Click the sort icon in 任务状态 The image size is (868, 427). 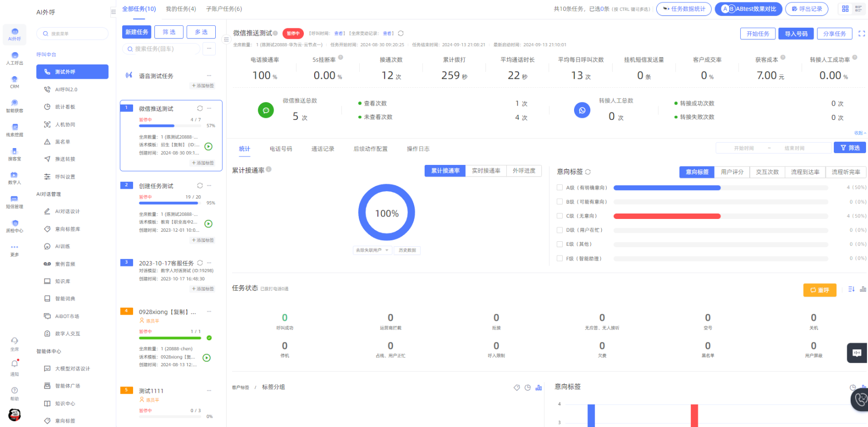[851, 289]
